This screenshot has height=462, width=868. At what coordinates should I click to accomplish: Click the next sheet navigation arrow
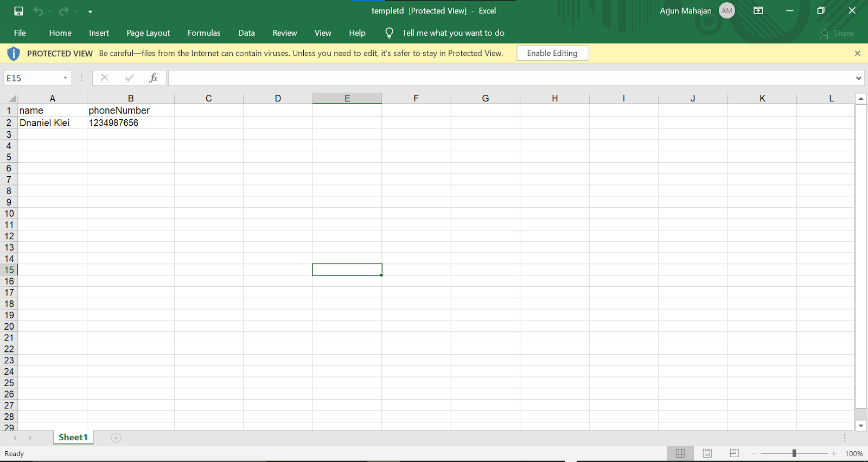click(30, 438)
